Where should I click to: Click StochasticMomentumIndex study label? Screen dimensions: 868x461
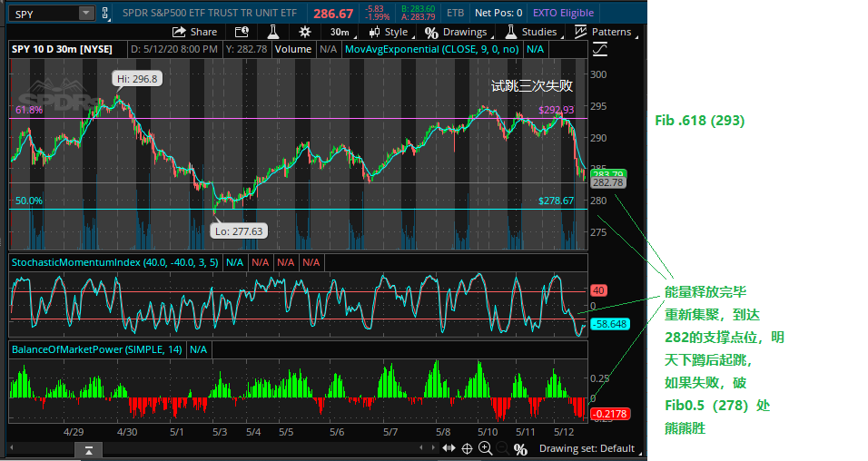click(x=115, y=262)
